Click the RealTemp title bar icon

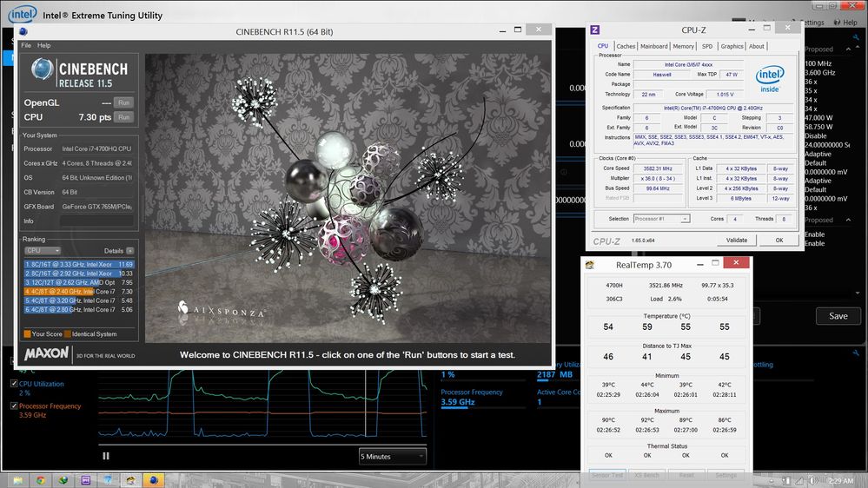pos(590,265)
